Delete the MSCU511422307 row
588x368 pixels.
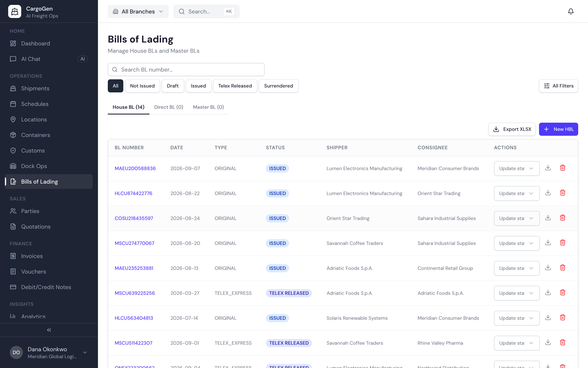point(562,343)
